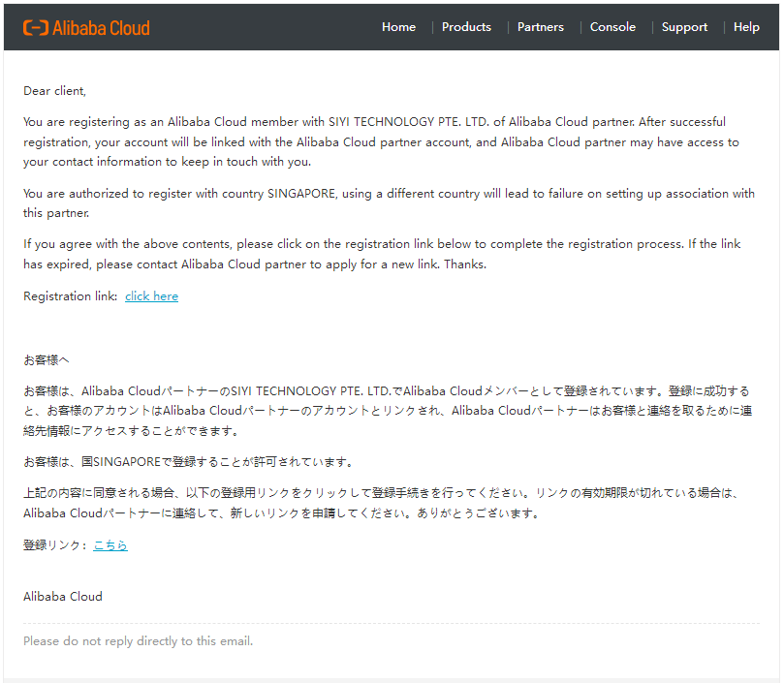Follow the Japanese 'こちら' registration link
The height and width of the screenshot is (683, 784).
tap(110, 545)
